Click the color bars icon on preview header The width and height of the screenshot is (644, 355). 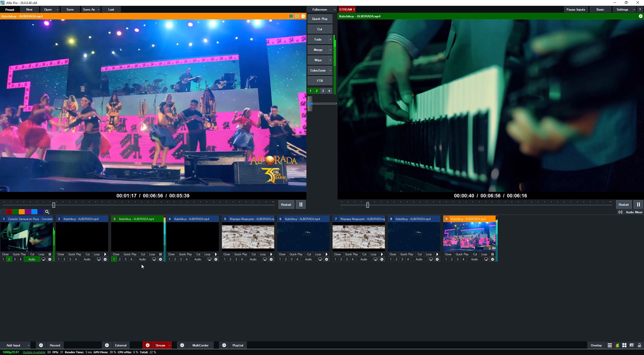pyautogui.click(x=291, y=16)
